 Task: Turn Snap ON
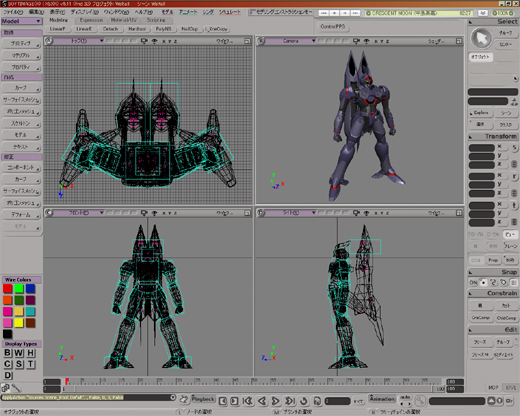[x=473, y=283]
